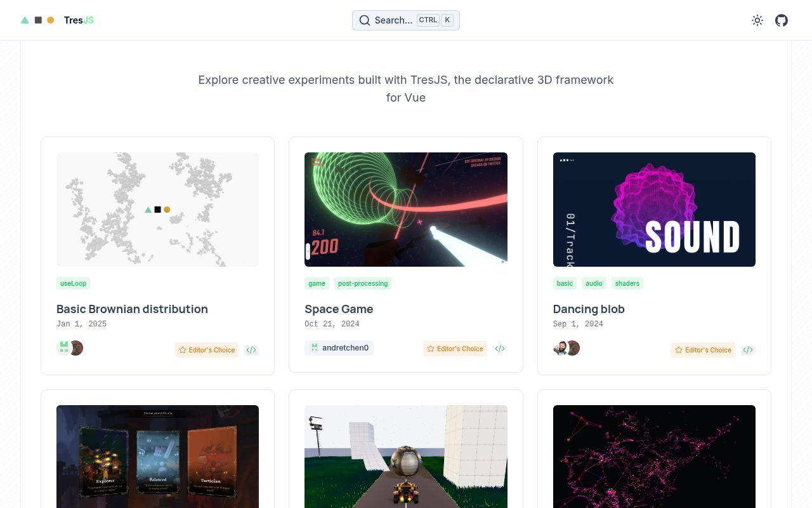View source code icon for Basic Brownian distribution

pos(251,350)
